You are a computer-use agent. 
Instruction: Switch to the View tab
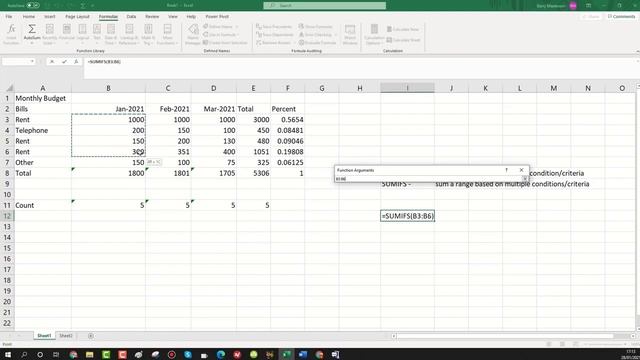tap(173, 16)
